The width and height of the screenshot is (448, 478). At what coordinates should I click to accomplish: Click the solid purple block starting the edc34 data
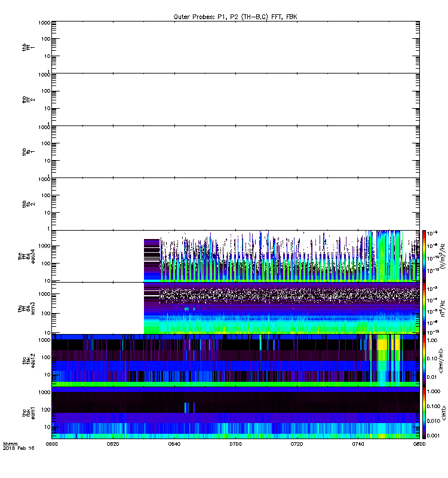[x=152, y=260]
